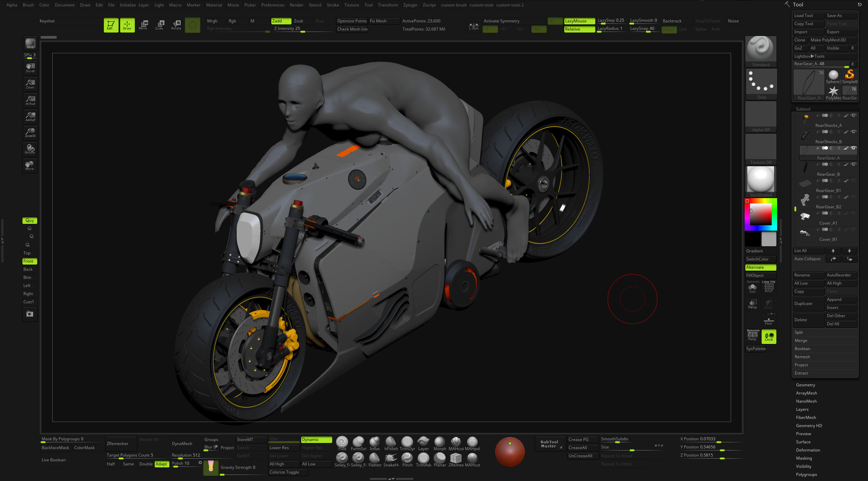
Task: Expand the Masking section
Action: click(x=804, y=458)
